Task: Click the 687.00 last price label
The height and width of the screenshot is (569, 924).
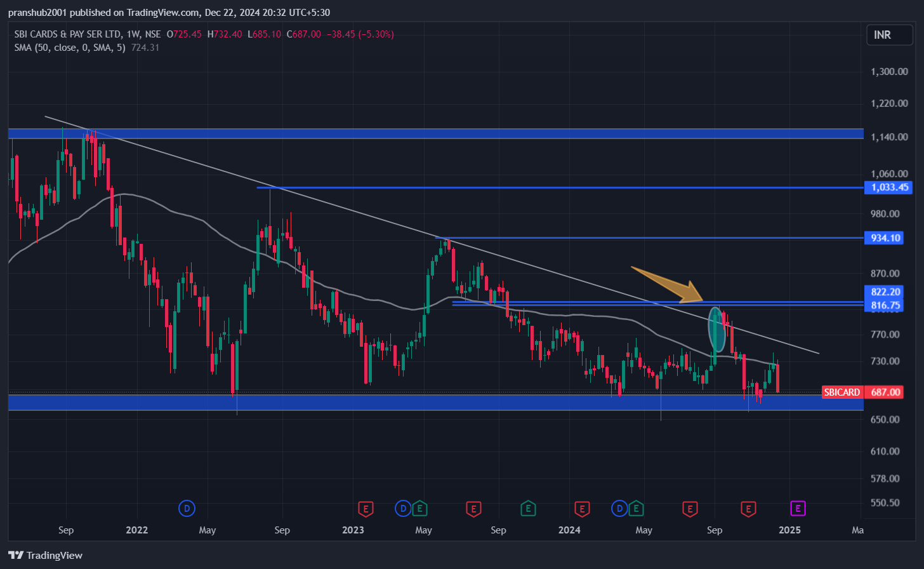Action: (884, 392)
